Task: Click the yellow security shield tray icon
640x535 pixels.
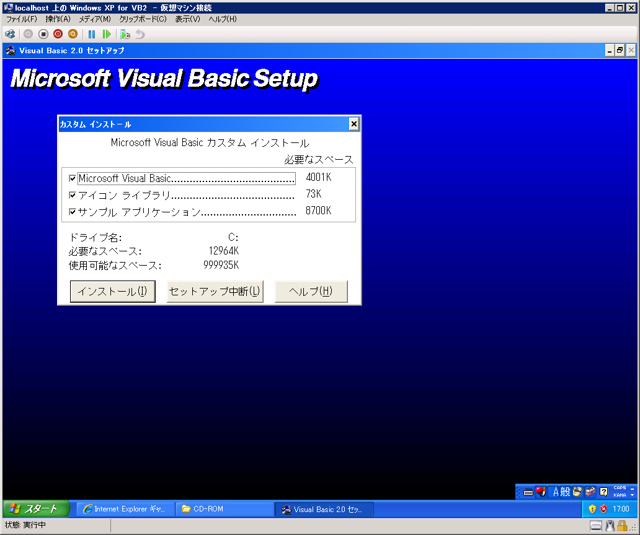Action: (592, 509)
